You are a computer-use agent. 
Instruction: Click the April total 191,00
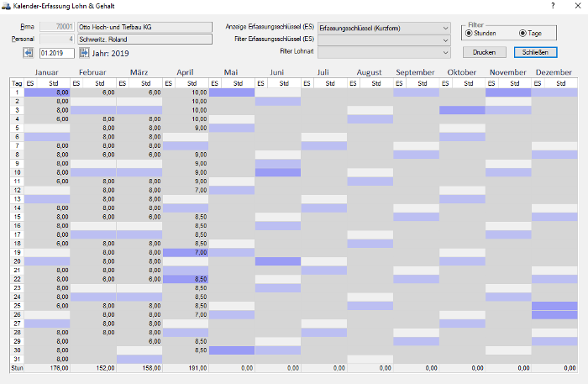186,368
